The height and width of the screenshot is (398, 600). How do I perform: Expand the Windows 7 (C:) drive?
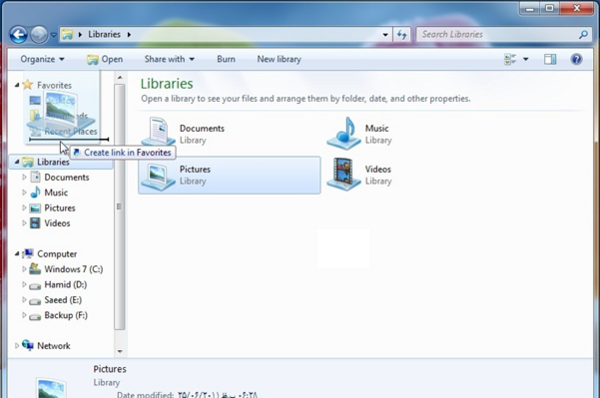tap(24, 269)
